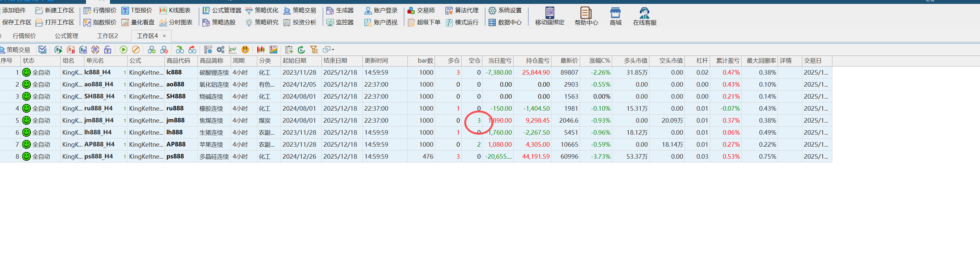The width and height of the screenshot is (980, 257).
Task: Click the gears settings toolbar icon
Action: 221,50
